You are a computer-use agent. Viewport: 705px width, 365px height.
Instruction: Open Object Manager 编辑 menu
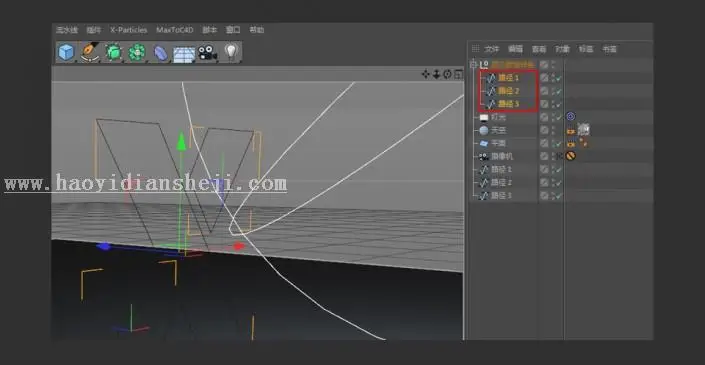click(x=515, y=49)
